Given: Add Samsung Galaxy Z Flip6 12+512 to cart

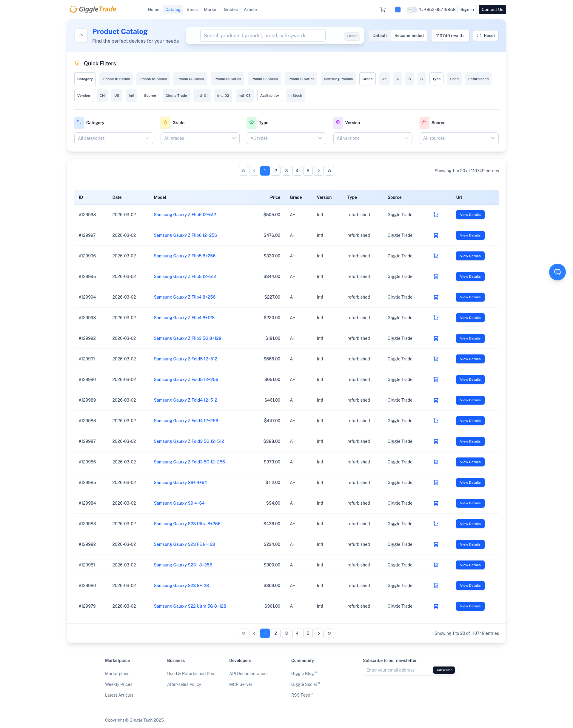Looking at the screenshot, I should 436,214.
